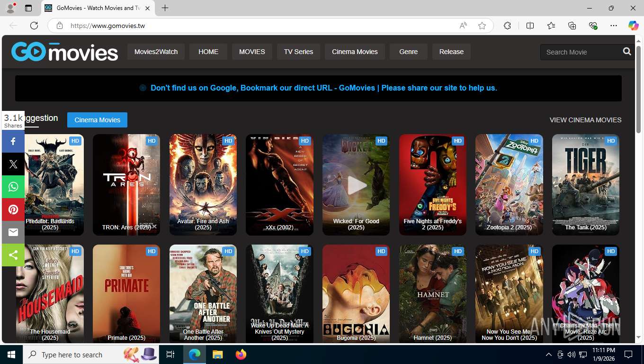The height and width of the screenshot is (364, 644).
Task: Click the GoMovies logo
Action: (x=64, y=52)
